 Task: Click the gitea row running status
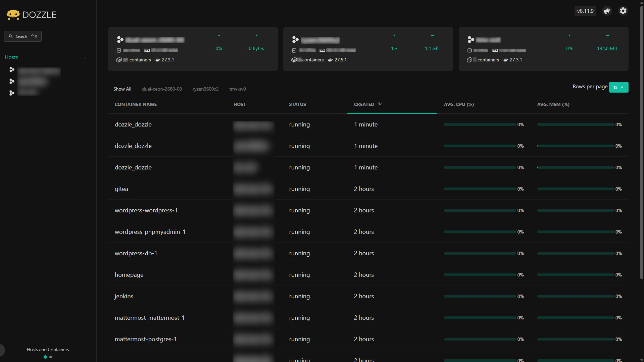299,189
